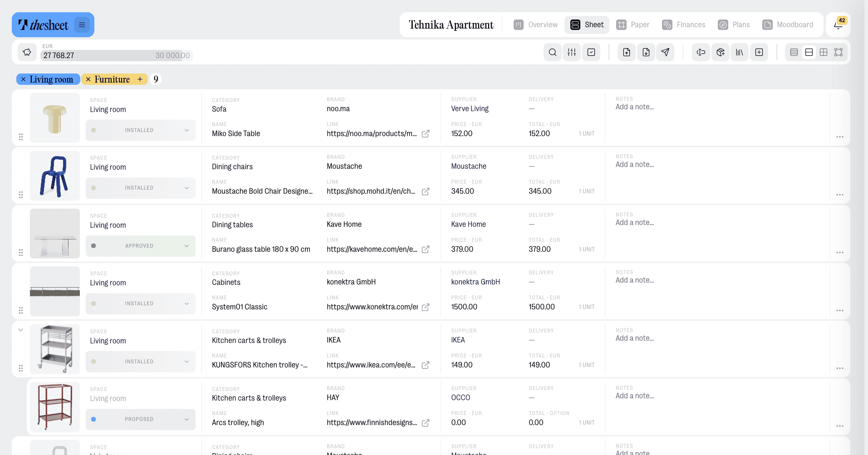The height and width of the screenshot is (455, 868).
Task: Open the Finances tab
Action: [x=684, y=24]
